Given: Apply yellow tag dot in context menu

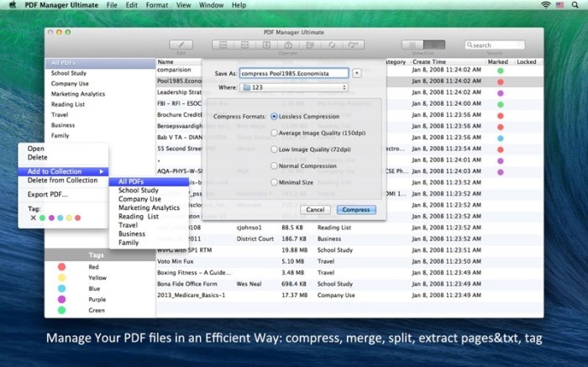Looking at the screenshot, I should click(69, 218).
